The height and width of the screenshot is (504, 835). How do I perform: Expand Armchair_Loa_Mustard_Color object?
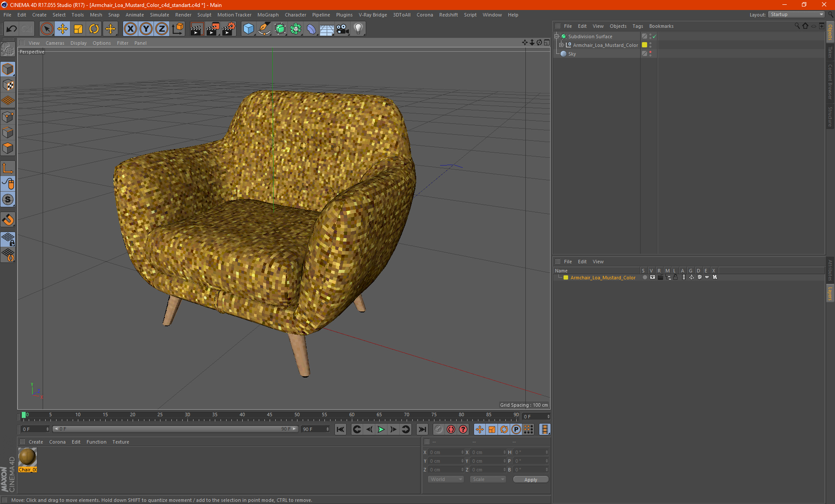561,45
